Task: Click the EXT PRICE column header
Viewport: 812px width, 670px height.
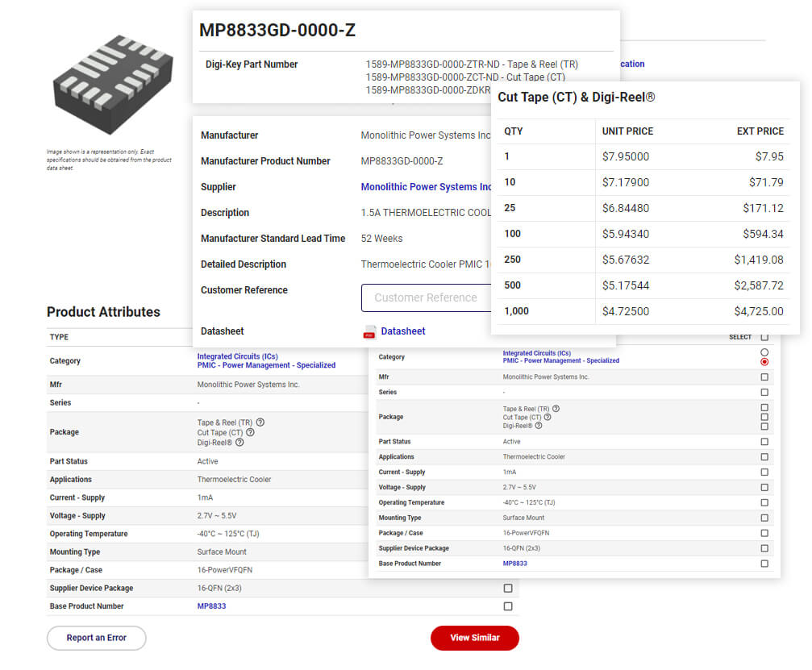Action: pos(760,131)
